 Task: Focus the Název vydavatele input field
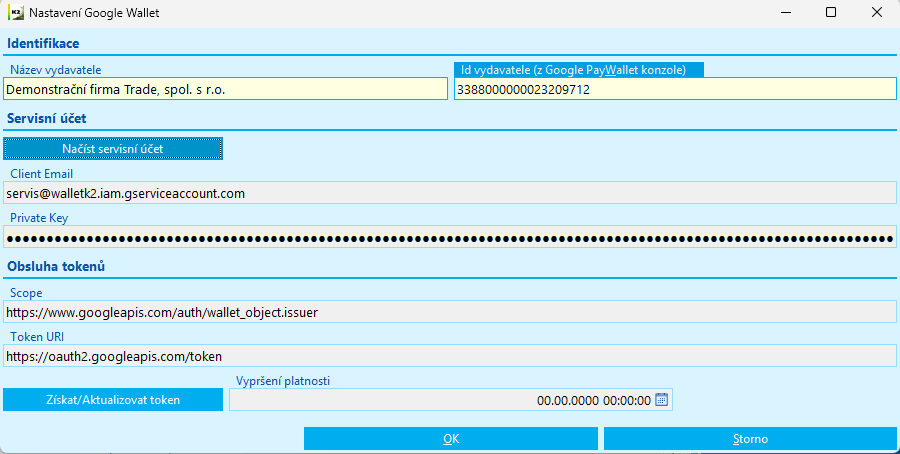pyautogui.click(x=226, y=90)
